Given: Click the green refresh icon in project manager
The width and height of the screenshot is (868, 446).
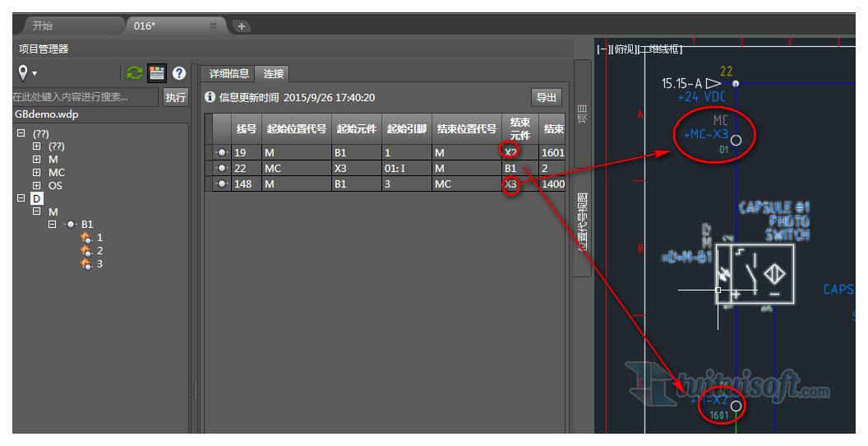Looking at the screenshot, I should [134, 73].
